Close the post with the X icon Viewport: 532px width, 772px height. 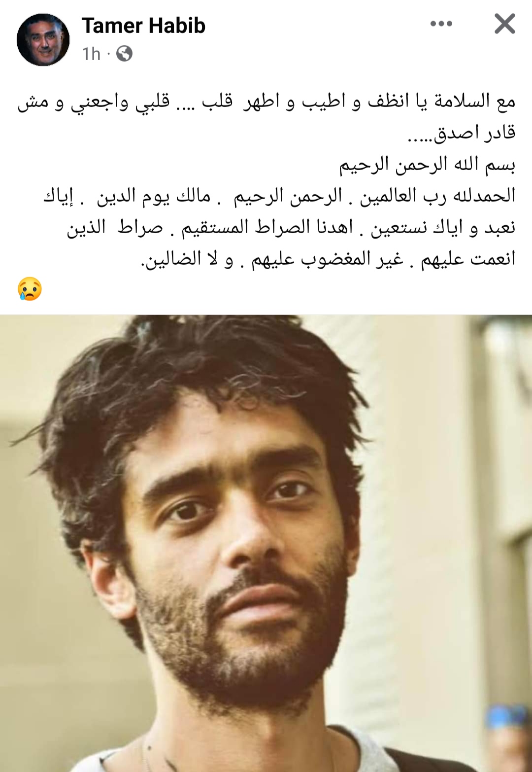(505, 24)
